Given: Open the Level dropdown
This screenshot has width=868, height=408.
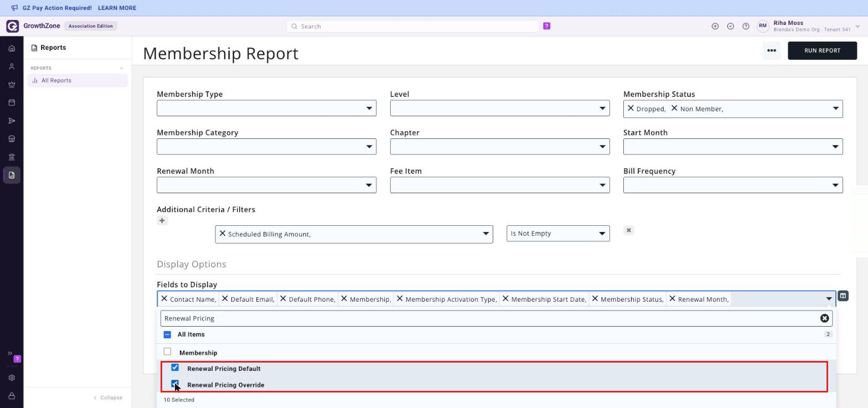Looking at the screenshot, I should click(500, 108).
